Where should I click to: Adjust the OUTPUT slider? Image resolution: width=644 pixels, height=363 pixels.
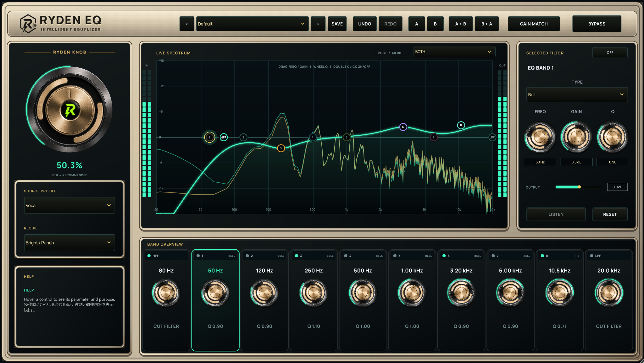(x=579, y=187)
